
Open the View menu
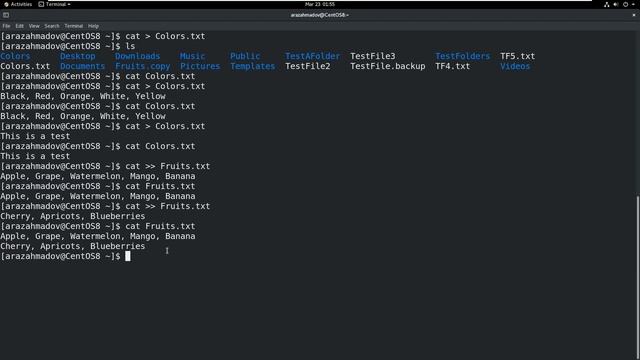34,26
